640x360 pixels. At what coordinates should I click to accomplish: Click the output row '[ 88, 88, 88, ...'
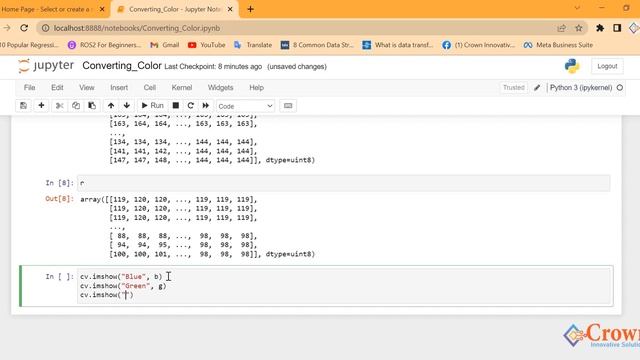pos(183,236)
